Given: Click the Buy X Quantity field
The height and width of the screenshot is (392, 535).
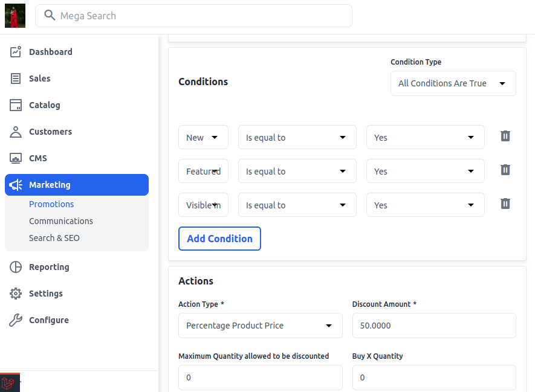Looking at the screenshot, I should 434,378.
